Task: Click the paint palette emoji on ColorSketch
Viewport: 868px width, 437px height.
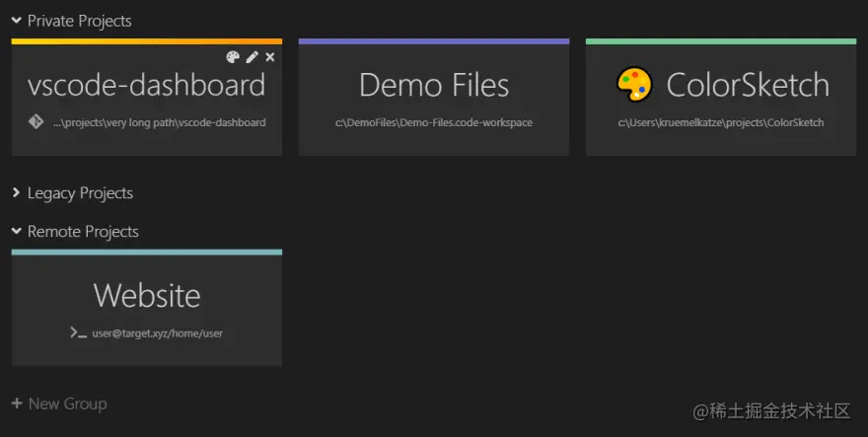Action: (x=634, y=85)
